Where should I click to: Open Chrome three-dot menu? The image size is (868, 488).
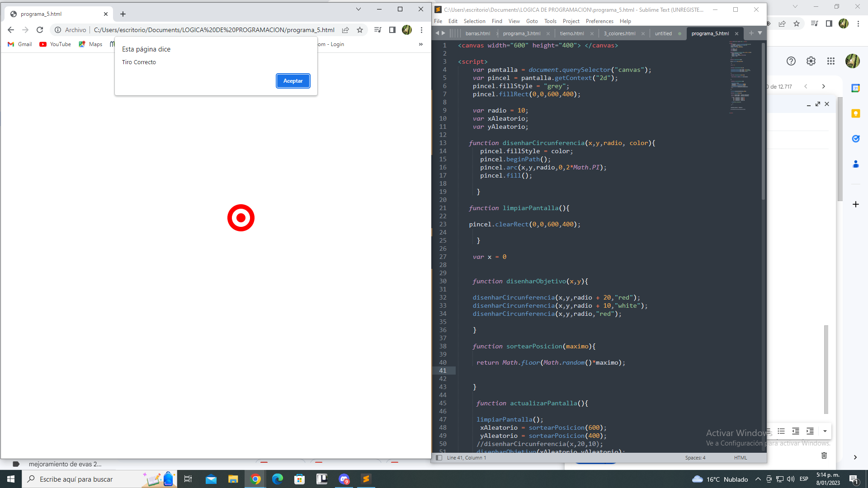pos(421,30)
